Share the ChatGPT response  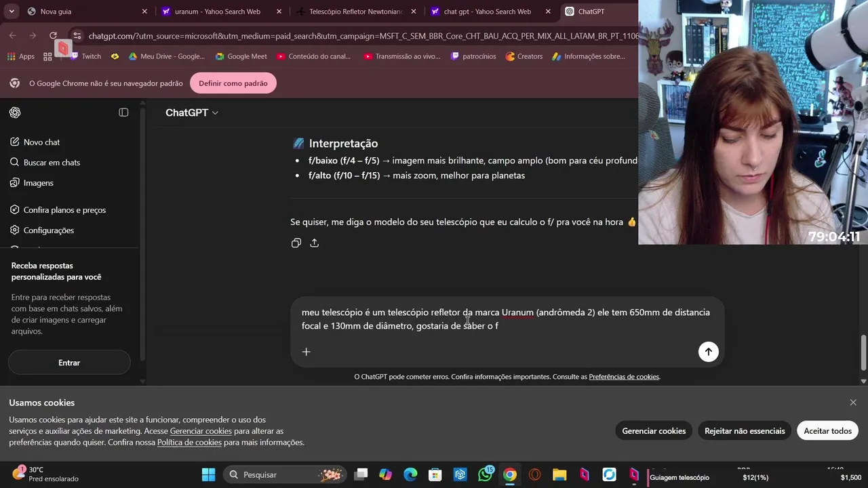(x=315, y=243)
